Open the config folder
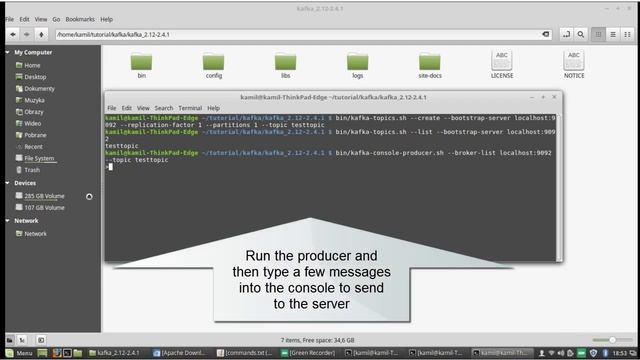The image size is (640, 360). (x=213, y=65)
